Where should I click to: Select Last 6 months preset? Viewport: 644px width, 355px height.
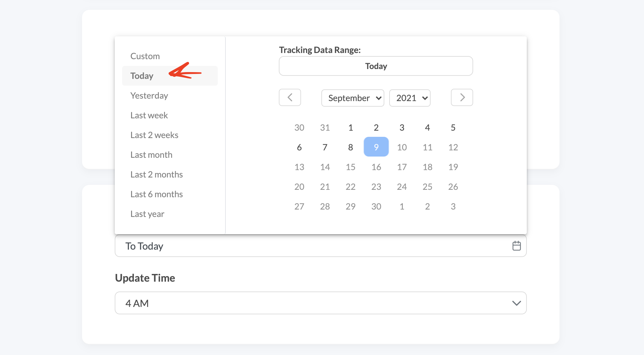point(170,194)
